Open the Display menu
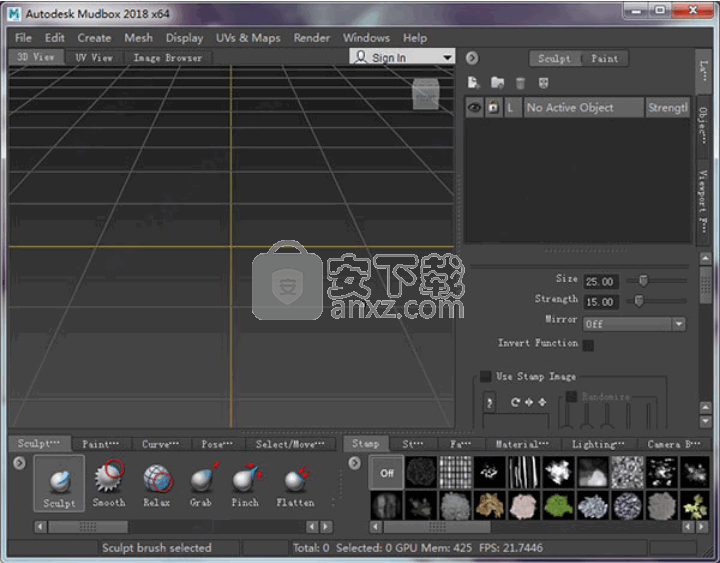 pos(184,38)
